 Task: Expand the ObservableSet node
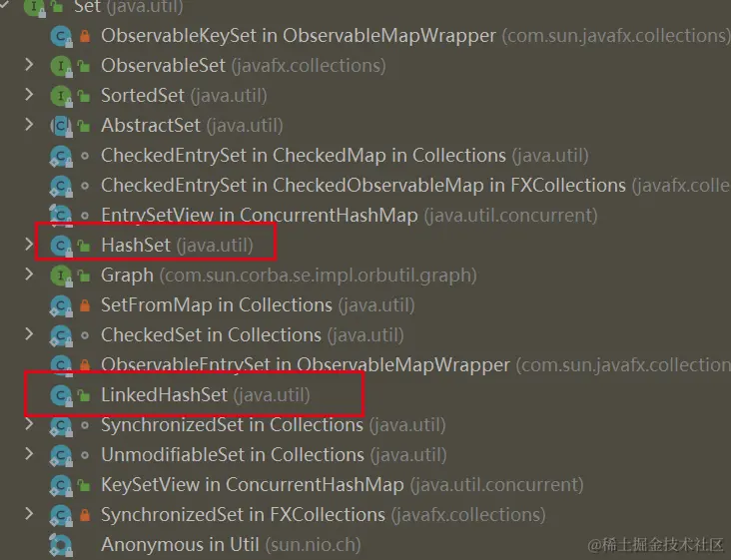tap(29, 65)
